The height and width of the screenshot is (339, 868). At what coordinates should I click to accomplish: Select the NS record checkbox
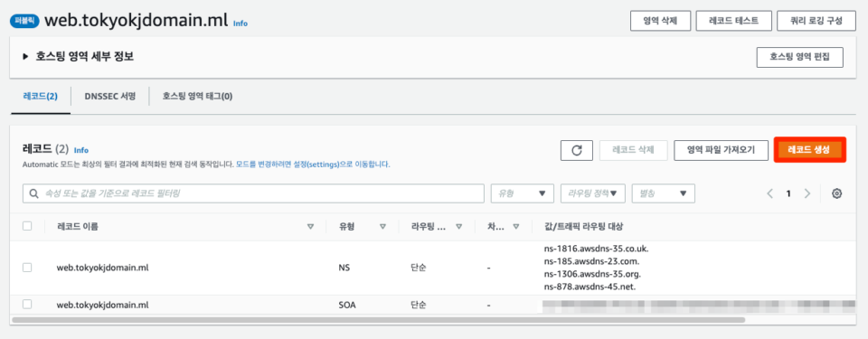click(x=27, y=268)
